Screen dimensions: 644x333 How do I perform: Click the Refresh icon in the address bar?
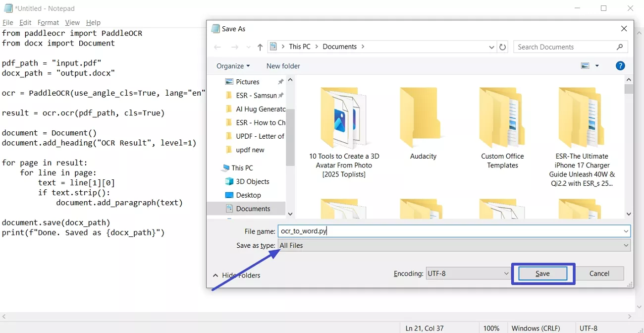pos(502,47)
